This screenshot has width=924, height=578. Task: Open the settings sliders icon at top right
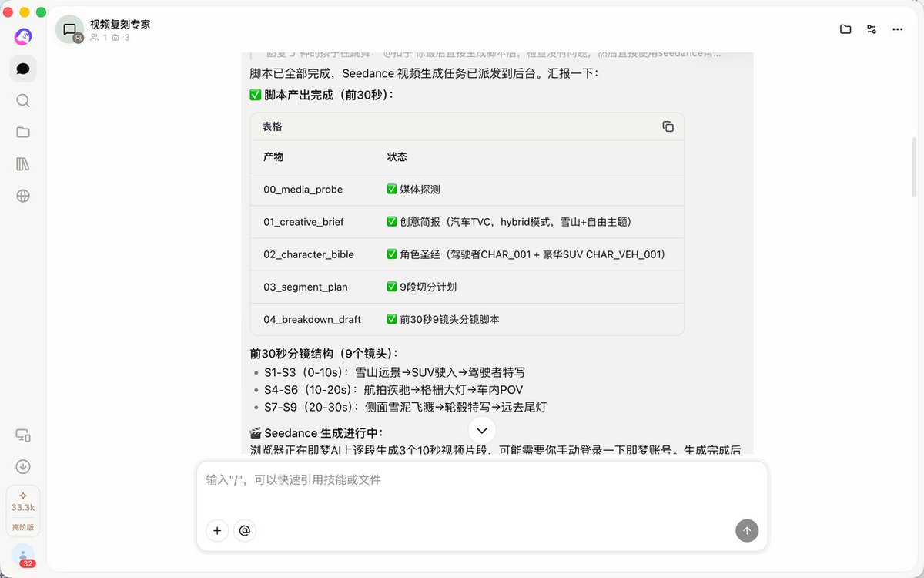coord(872,29)
